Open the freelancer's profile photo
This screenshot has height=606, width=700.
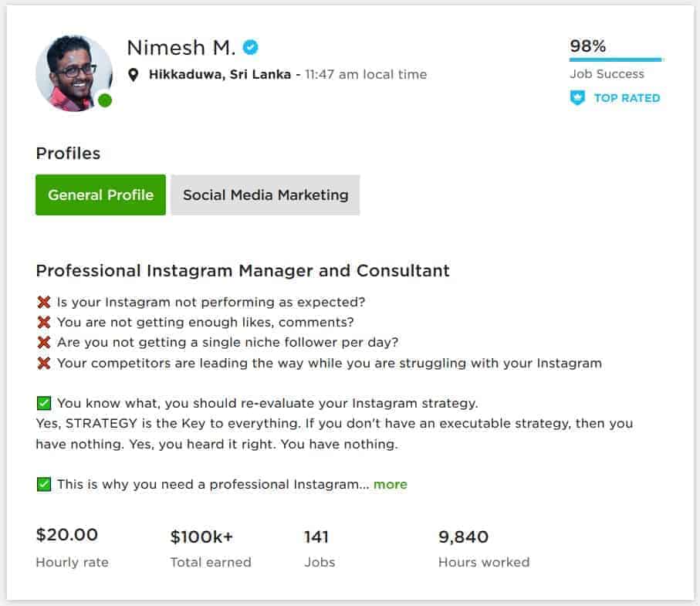pyautogui.click(x=73, y=73)
